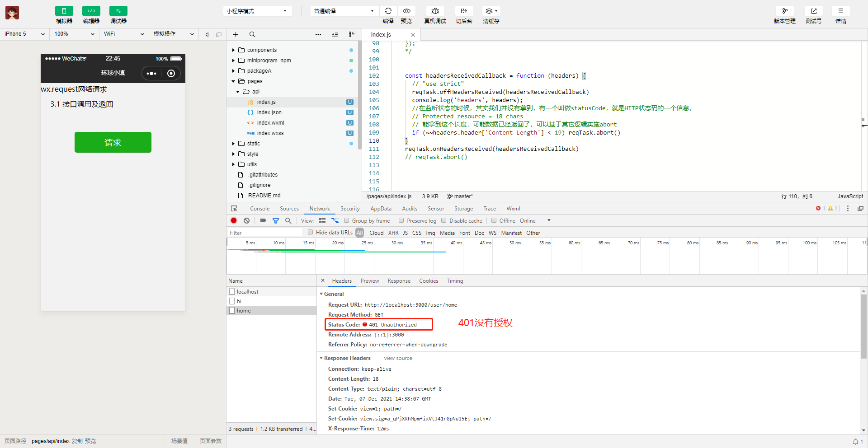This screenshot has width=868, height=448.
Task: Open version management
Action: click(785, 11)
